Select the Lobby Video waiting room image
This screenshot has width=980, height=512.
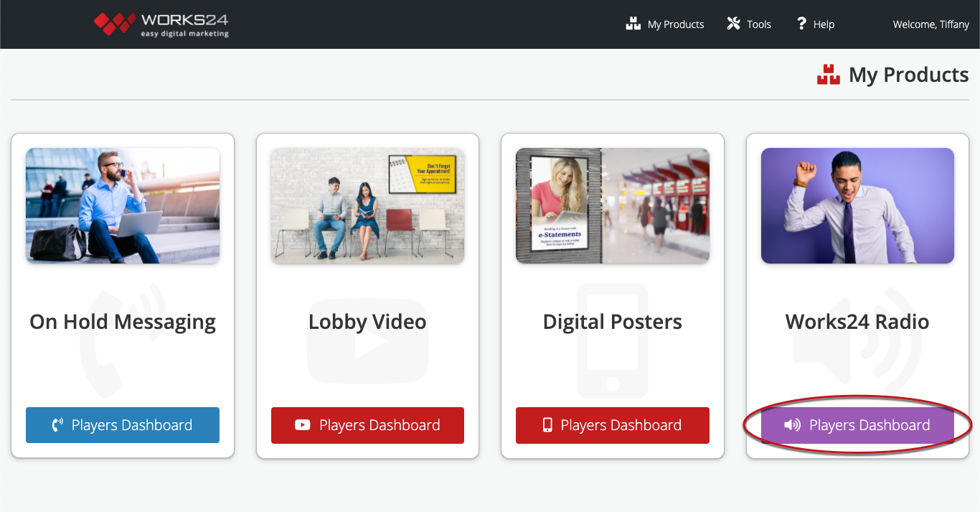tap(367, 205)
